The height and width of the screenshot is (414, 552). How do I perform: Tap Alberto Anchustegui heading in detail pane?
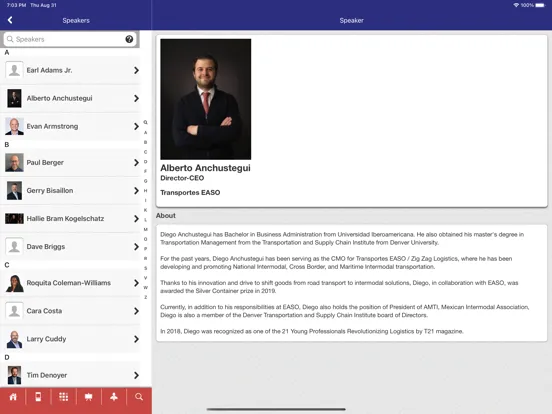click(x=205, y=168)
